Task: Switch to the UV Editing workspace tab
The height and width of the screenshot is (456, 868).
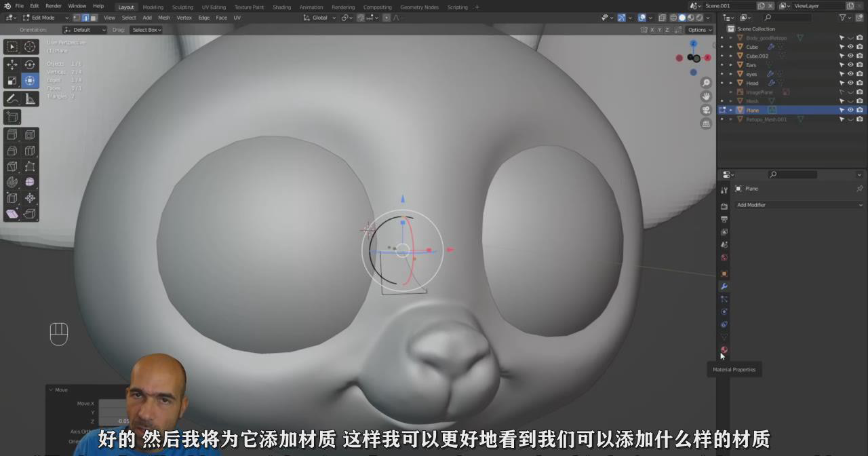Action: coord(214,7)
